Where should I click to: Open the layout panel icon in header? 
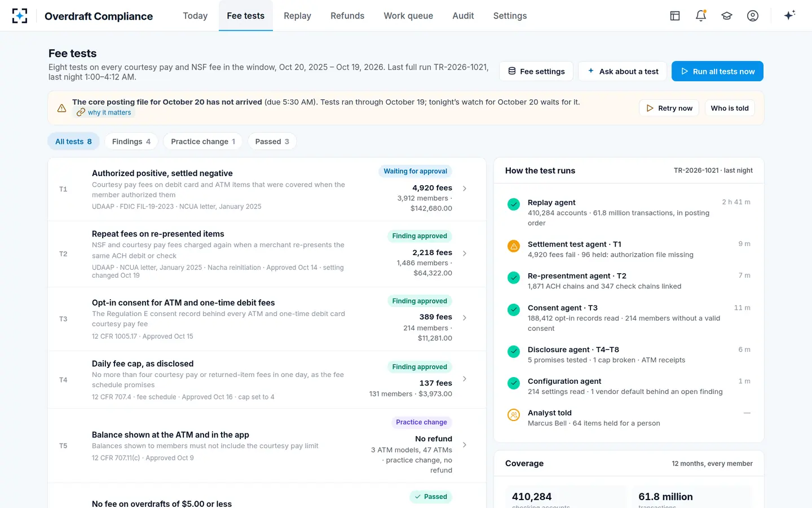coord(675,16)
